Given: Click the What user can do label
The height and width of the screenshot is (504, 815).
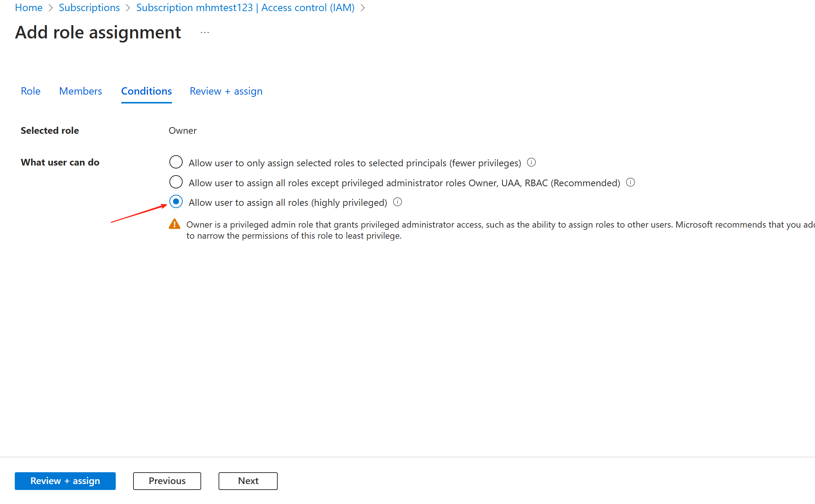Looking at the screenshot, I should (60, 162).
